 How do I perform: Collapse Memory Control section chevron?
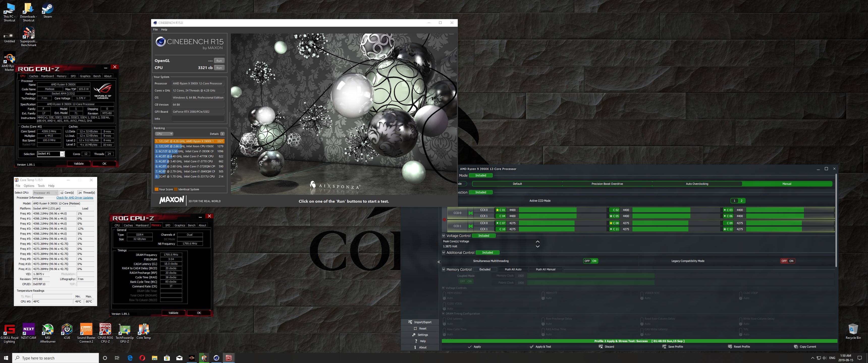pyautogui.click(x=444, y=269)
